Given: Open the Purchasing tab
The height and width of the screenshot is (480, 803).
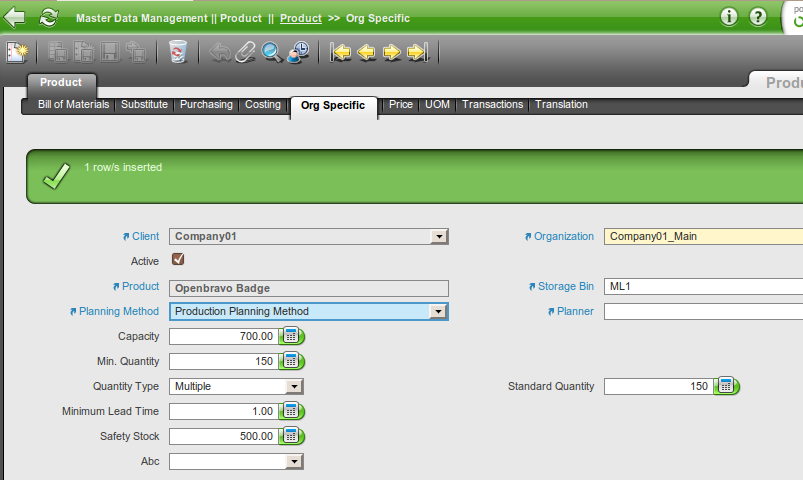Looking at the screenshot, I should pos(206,105).
